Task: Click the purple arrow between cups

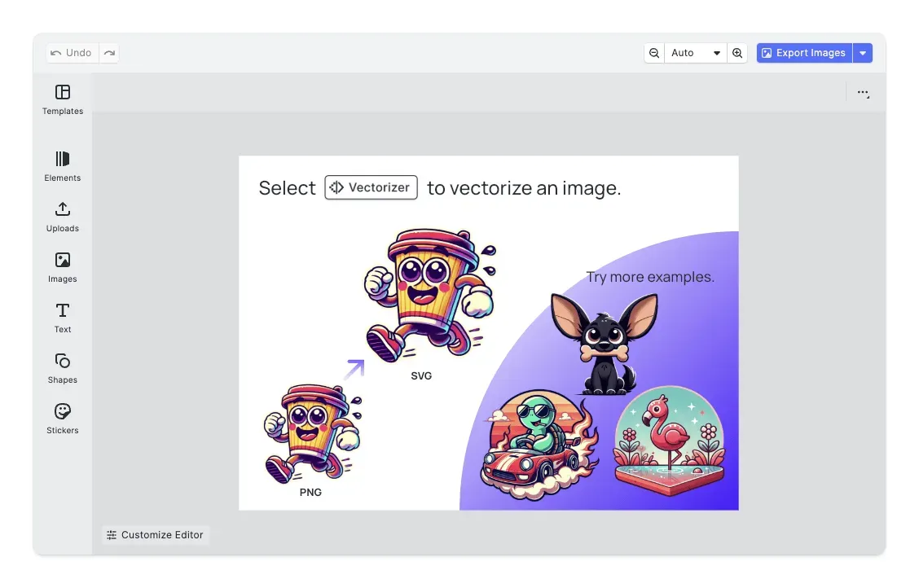Action: pos(354,370)
